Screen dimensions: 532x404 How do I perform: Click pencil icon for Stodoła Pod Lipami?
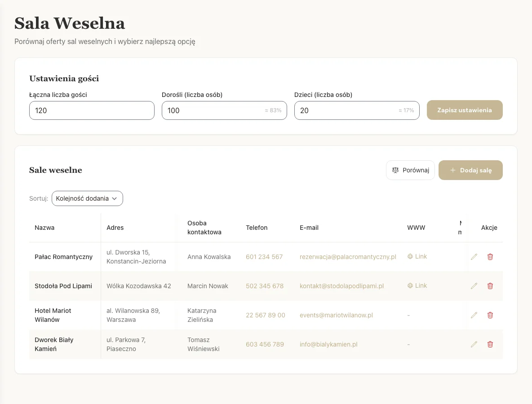point(474,286)
